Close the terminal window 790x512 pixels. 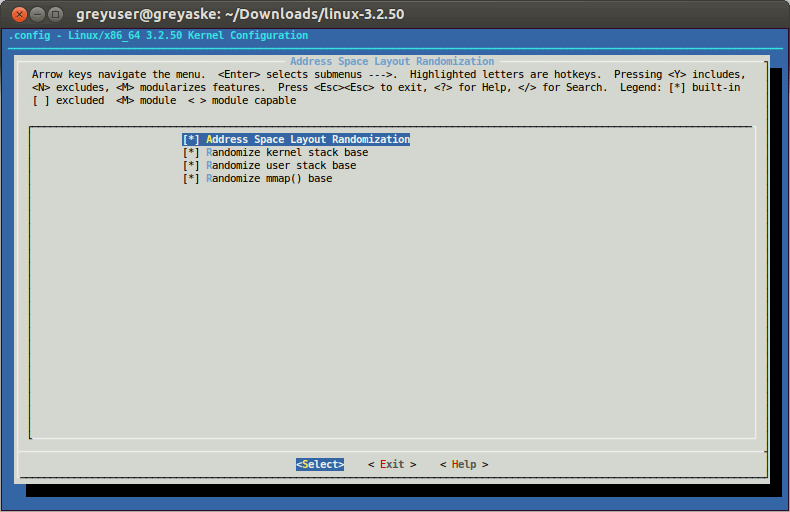point(19,14)
